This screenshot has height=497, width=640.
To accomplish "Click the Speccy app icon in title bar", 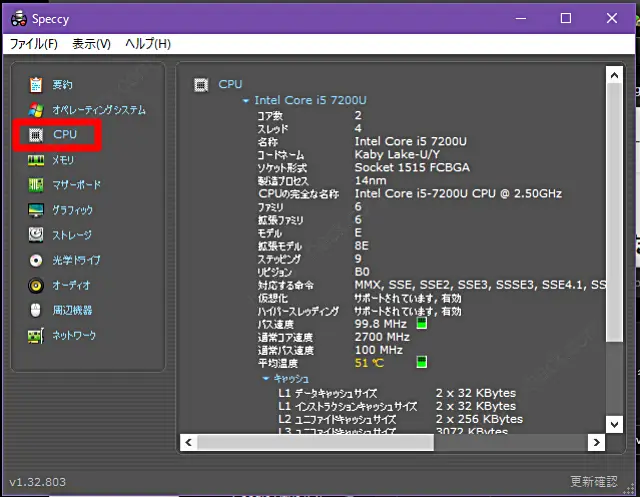I will pyautogui.click(x=19, y=19).
